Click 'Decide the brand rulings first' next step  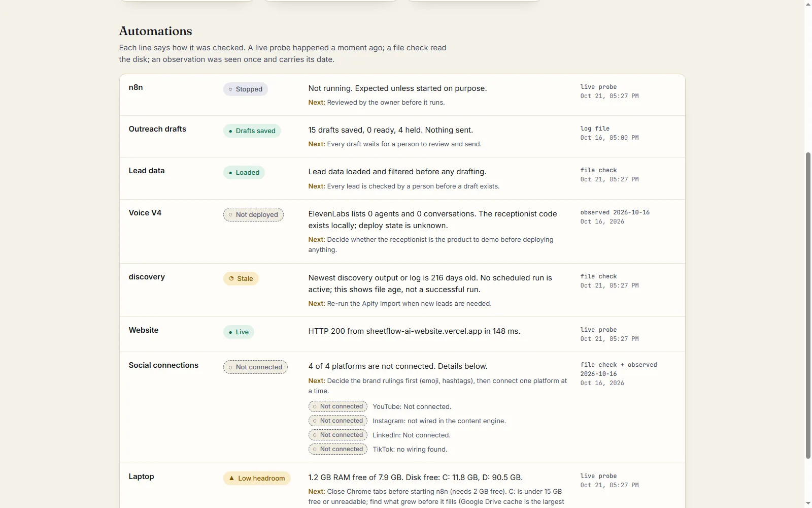[437, 386]
